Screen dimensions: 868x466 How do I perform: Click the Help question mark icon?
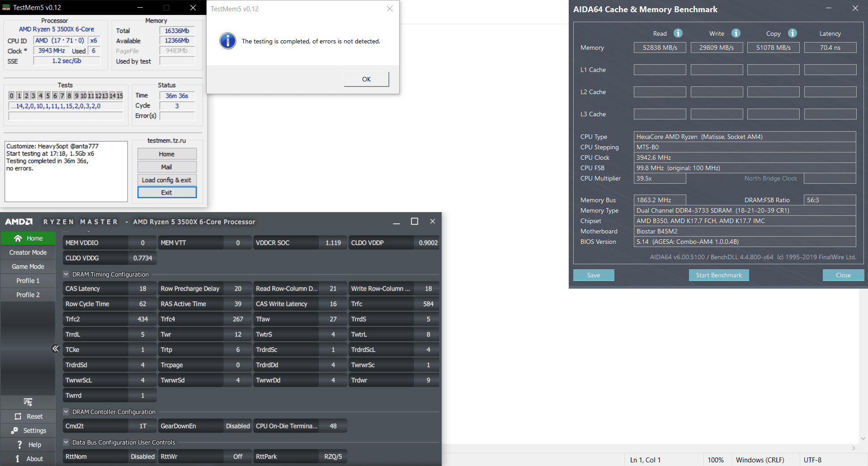click(x=19, y=445)
